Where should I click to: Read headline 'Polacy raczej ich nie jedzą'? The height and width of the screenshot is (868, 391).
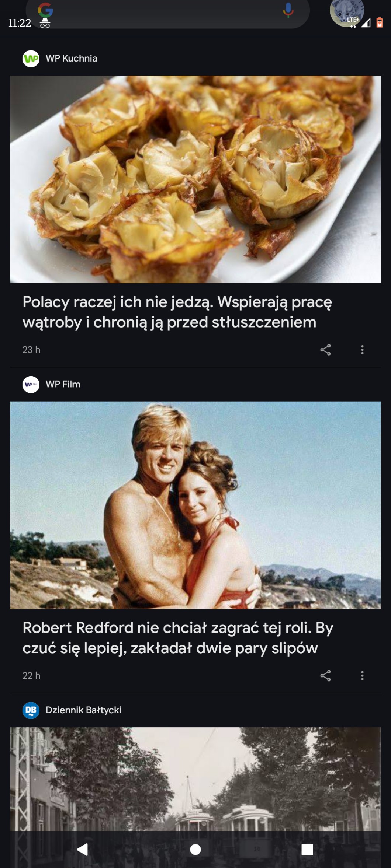point(177,312)
